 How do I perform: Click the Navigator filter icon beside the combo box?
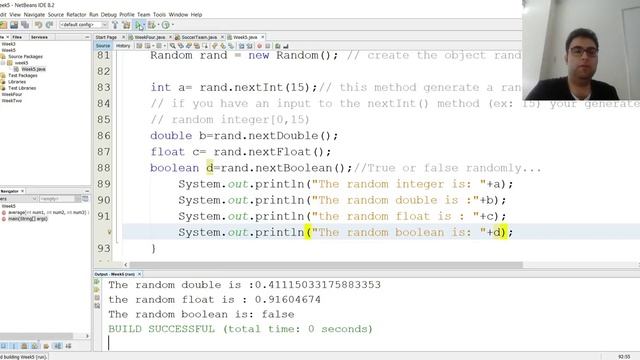[x=85, y=199]
